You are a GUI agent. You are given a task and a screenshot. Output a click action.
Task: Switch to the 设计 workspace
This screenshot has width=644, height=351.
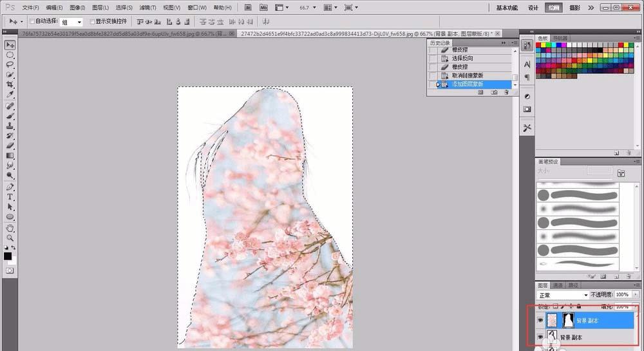pyautogui.click(x=533, y=8)
